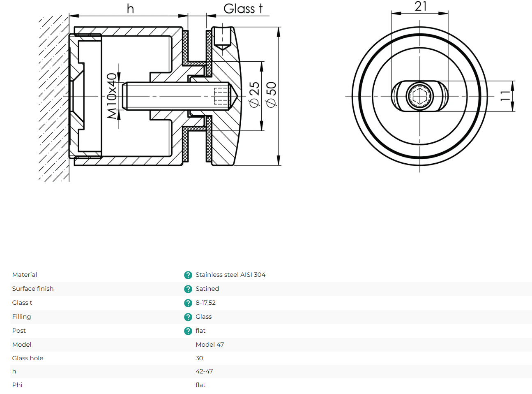Click the question mark beside Glass t row
The height and width of the screenshot is (394, 532).
(188, 303)
